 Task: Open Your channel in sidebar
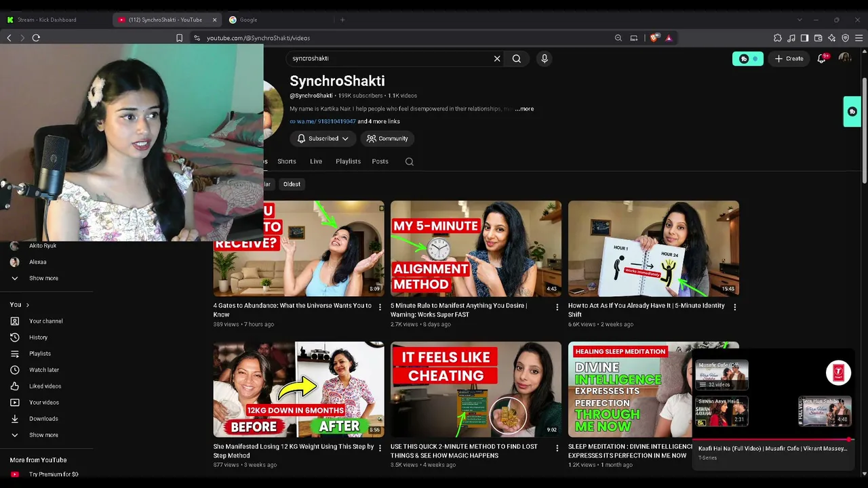pos(46,321)
